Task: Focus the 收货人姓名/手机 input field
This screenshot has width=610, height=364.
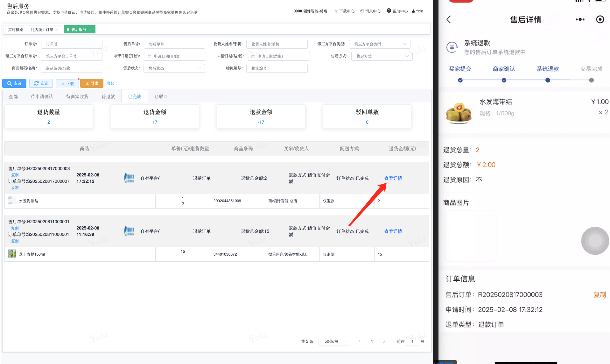Action: pyautogui.click(x=277, y=44)
